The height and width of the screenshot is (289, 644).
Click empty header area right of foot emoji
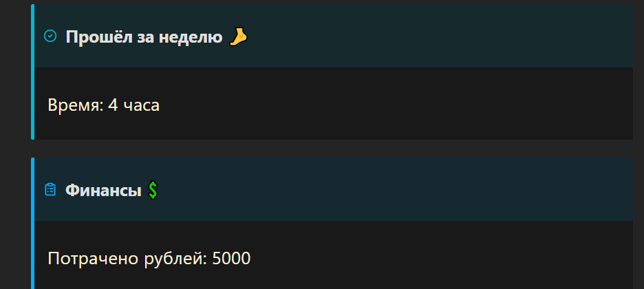point(440,36)
